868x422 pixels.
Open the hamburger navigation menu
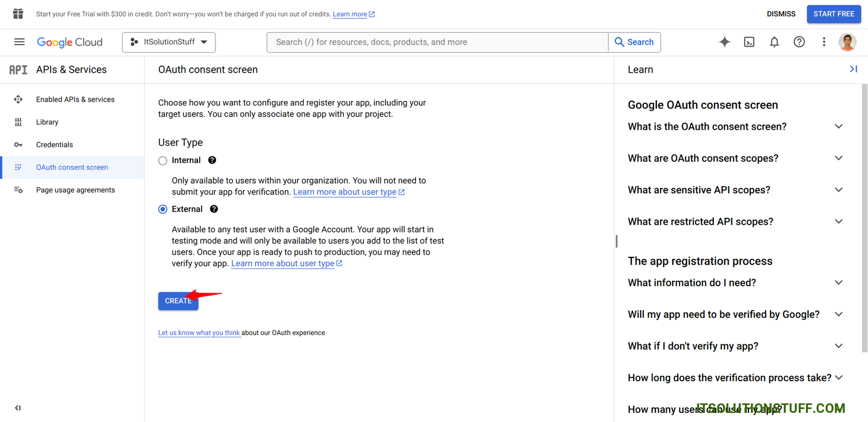coord(19,42)
